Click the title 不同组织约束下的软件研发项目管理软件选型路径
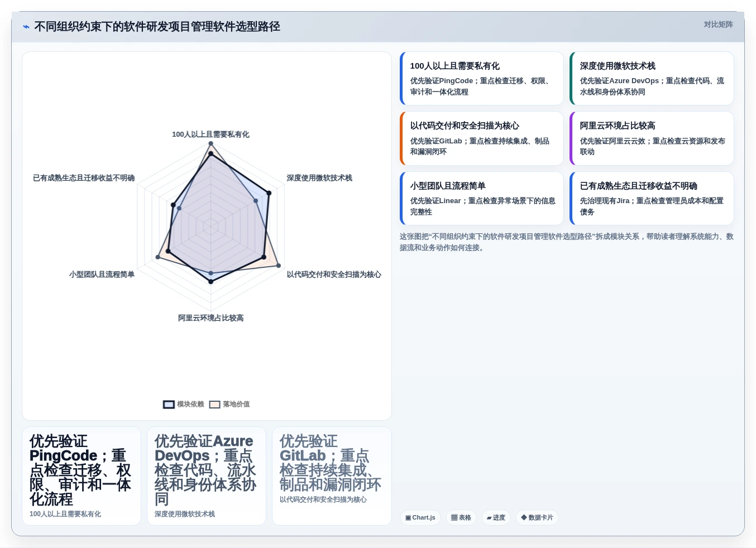 [x=157, y=27]
